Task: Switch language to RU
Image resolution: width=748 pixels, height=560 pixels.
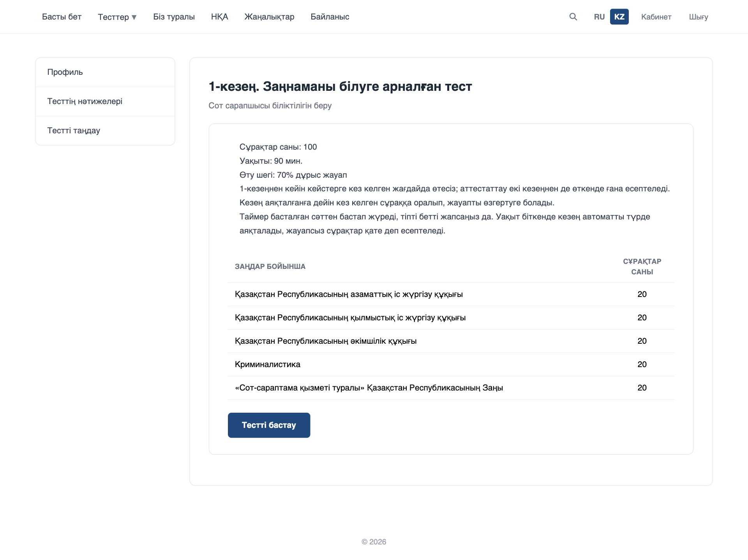Action: [599, 17]
